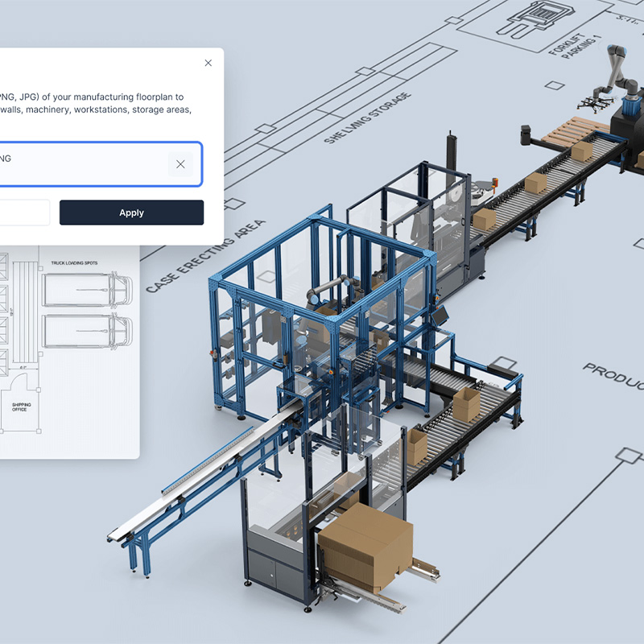Click the 'CASE ERECTING AREA' floor label
This screenshot has height=644, width=644.
(x=206, y=256)
